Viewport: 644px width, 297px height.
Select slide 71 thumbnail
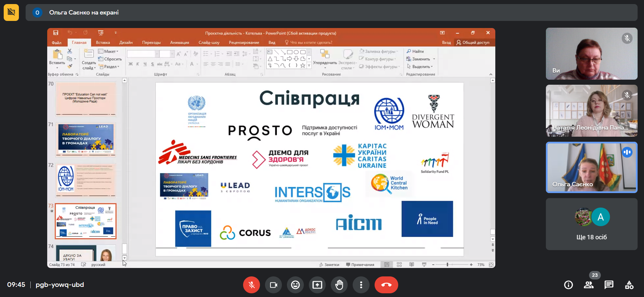86,140
